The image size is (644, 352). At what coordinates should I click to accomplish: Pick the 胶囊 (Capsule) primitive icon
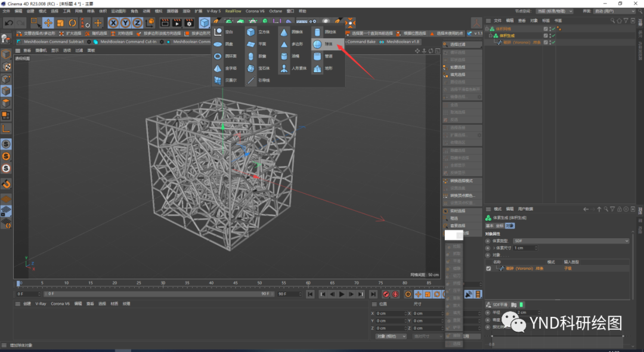(251, 56)
